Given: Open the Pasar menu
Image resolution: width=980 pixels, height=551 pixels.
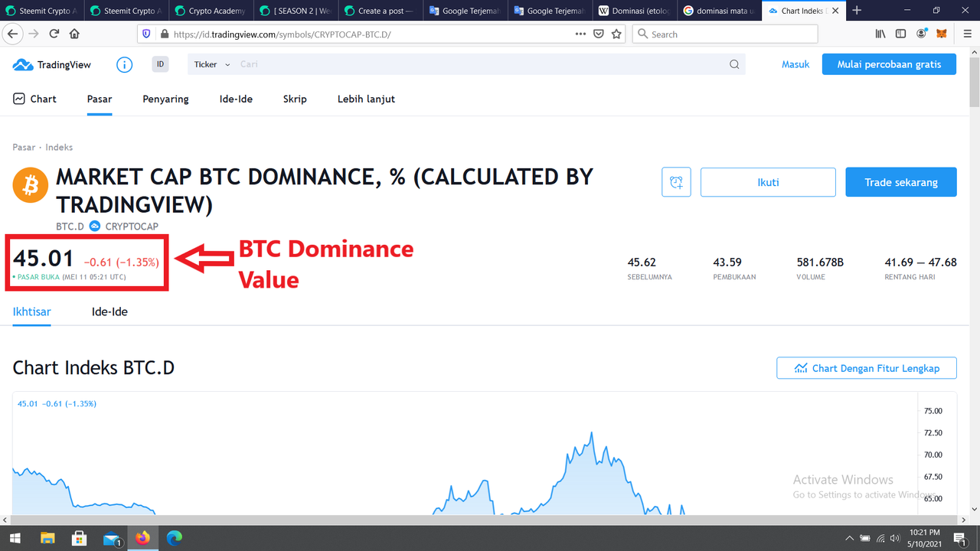Looking at the screenshot, I should [x=100, y=99].
